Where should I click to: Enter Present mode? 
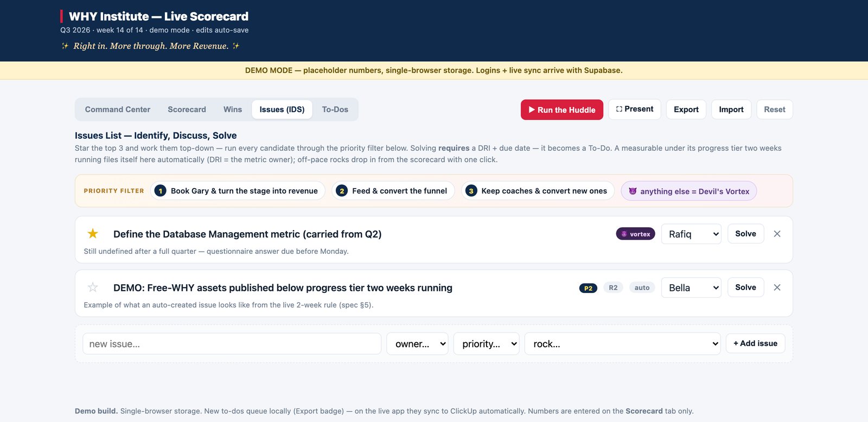(635, 109)
